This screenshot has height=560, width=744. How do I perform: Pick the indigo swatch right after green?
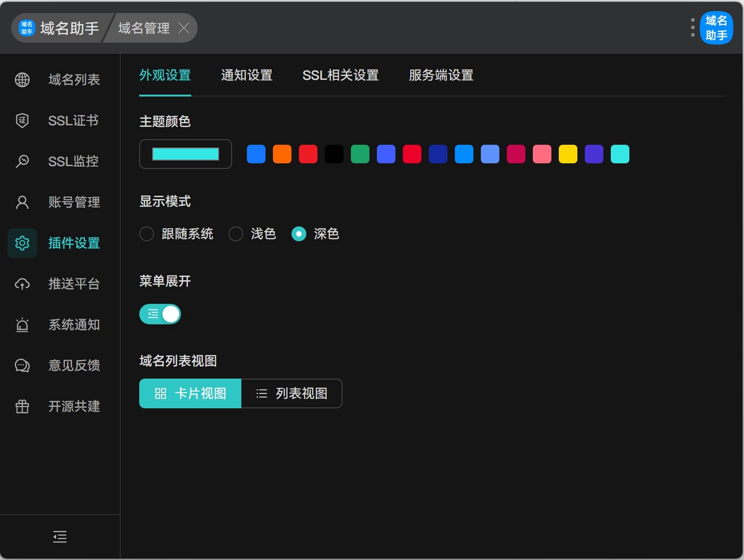[x=386, y=154]
